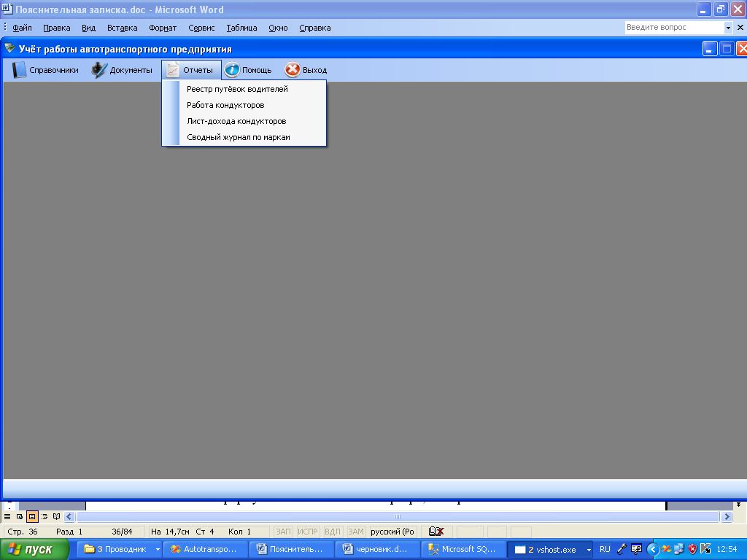
Task: Expand hidden tray icons blue arrow
Action: (x=653, y=550)
